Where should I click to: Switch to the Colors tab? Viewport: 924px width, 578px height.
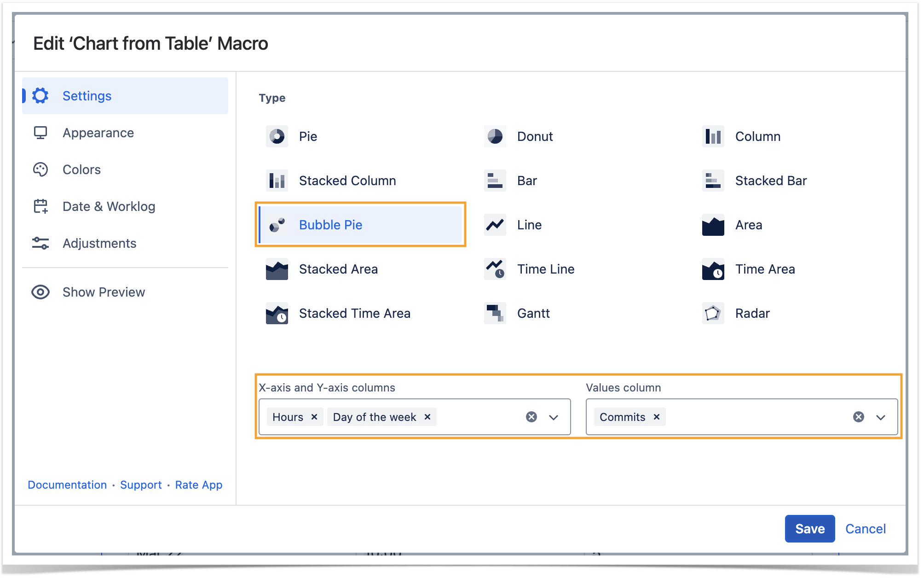[x=81, y=169]
